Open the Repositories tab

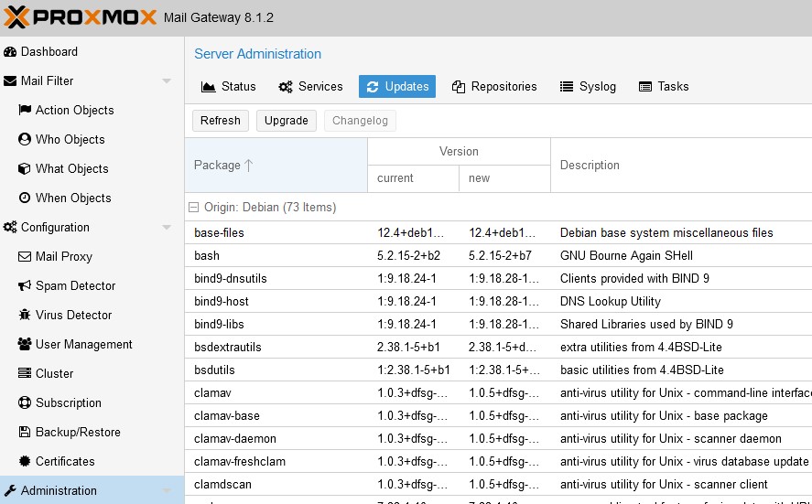(494, 86)
